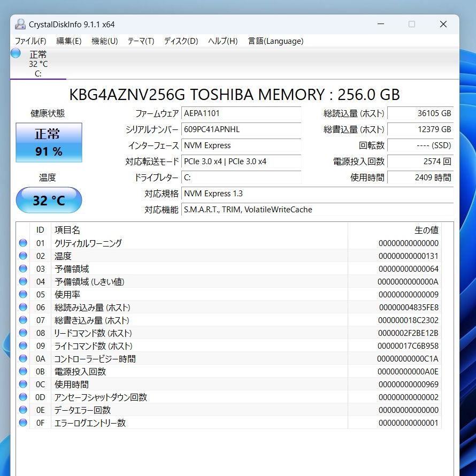476x476 pixels.
Task: Open the 機能(U) menu
Action: [105, 41]
